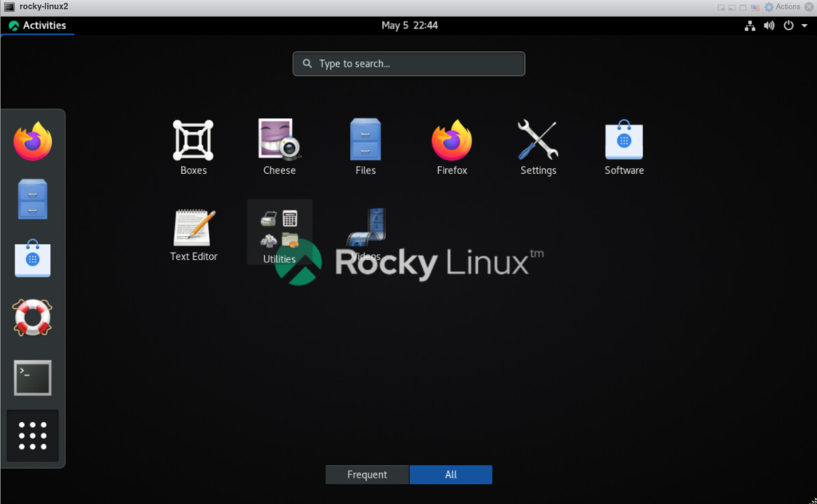The height and width of the screenshot is (504, 817).
Task: Click the Actions gear icon in the title bar
Action: tap(769, 6)
